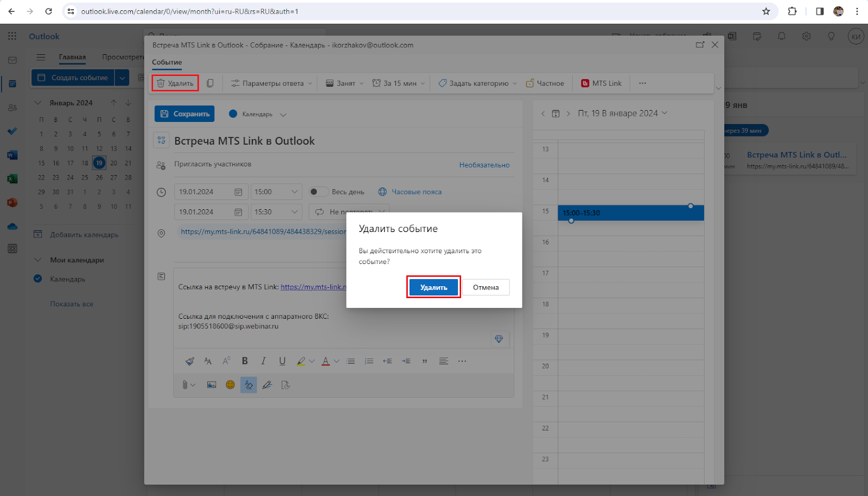Click the copy event icon next to Удалить
This screenshot has width=868, height=496.
pyautogui.click(x=210, y=83)
